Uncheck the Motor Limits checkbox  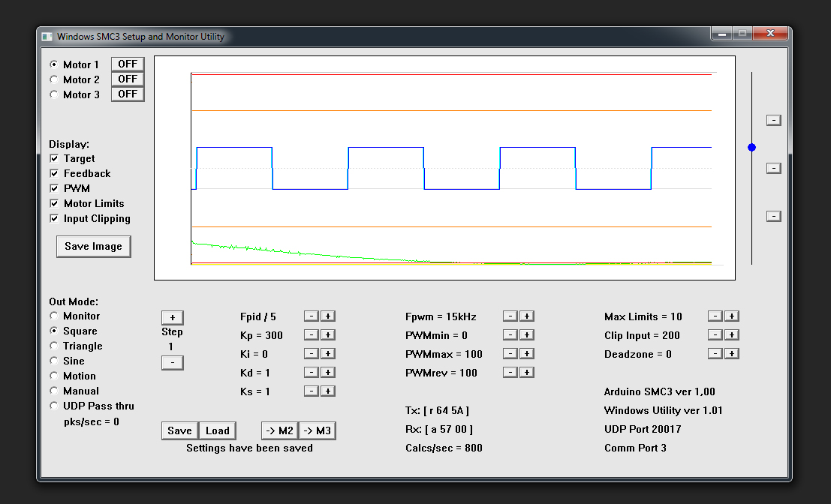coord(54,203)
